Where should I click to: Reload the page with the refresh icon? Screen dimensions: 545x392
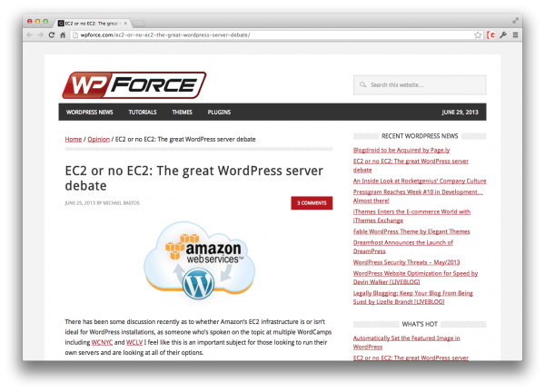pyautogui.click(x=52, y=35)
